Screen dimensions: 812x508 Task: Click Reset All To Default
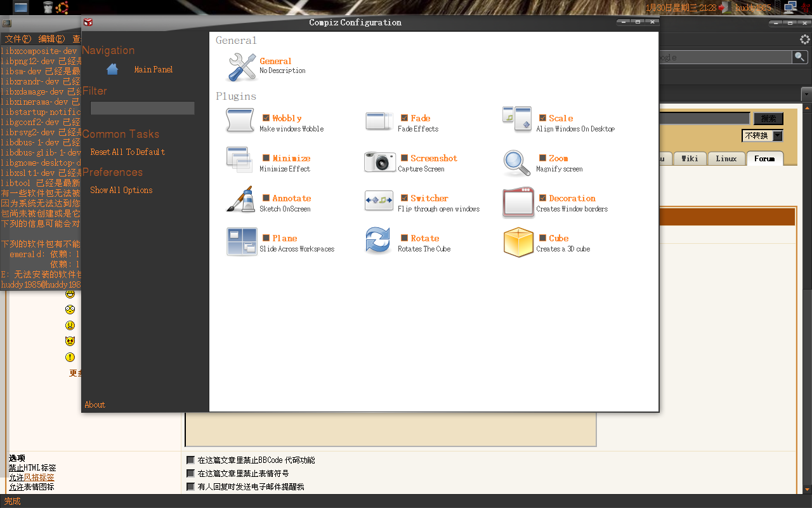click(128, 152)
